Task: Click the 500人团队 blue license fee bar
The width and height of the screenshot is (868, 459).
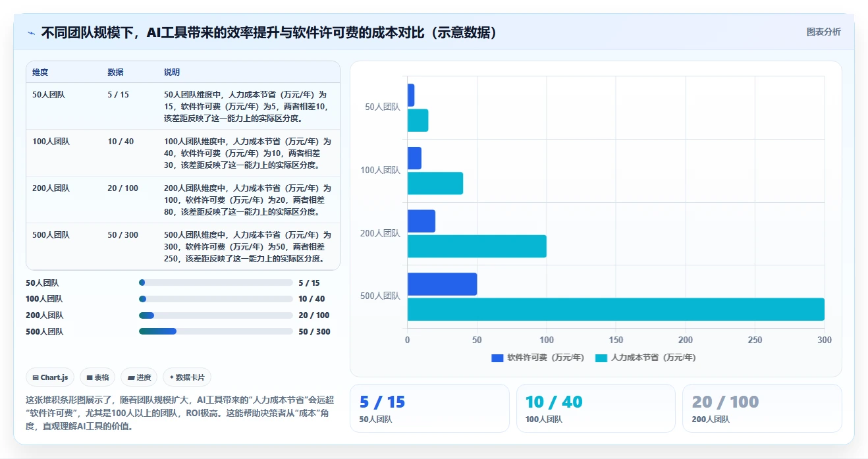Action: pyautogui.click(x=442, y=284)
